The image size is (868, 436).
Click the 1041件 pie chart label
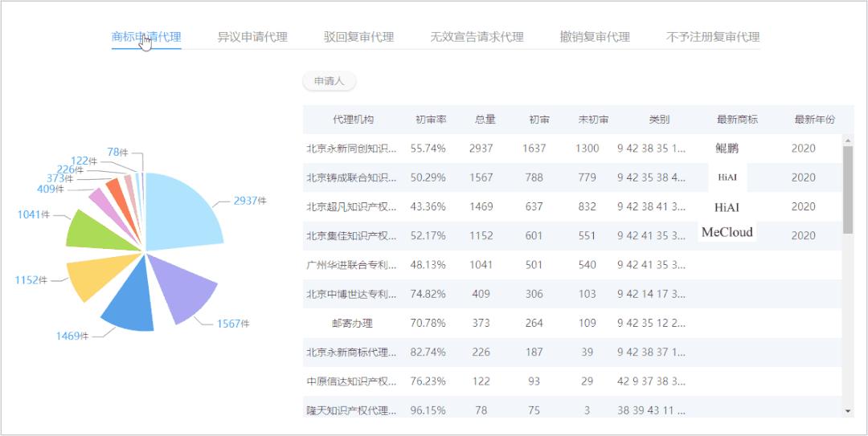coord(33,214)
